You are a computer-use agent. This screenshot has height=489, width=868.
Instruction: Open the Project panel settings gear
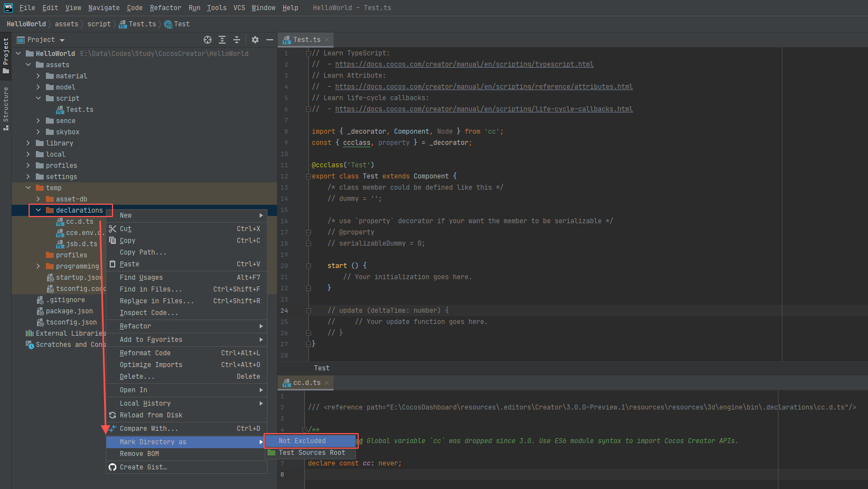tap(255, 40)
